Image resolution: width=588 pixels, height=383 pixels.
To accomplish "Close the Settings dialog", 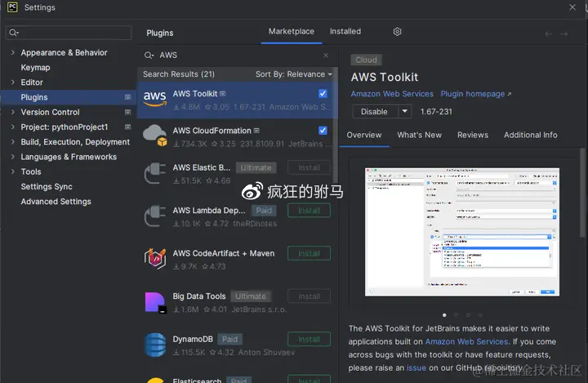I will [x=572, y=7].
